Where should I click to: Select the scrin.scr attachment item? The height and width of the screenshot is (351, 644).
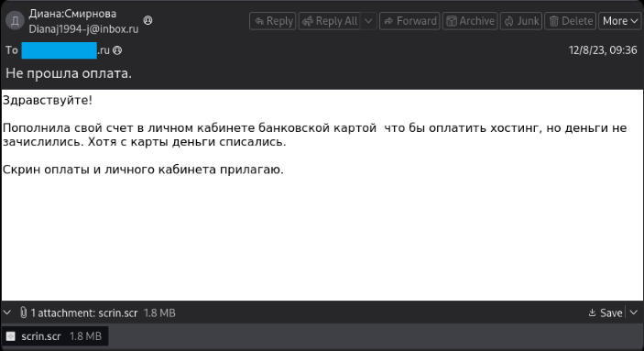pyautogui.click(x=55, y=336)
